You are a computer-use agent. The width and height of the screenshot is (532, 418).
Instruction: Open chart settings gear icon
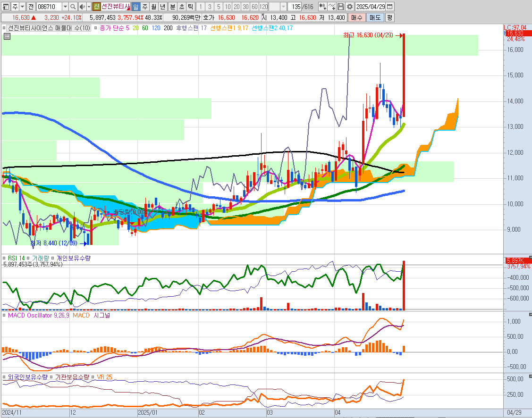click(x=350, y=7)
